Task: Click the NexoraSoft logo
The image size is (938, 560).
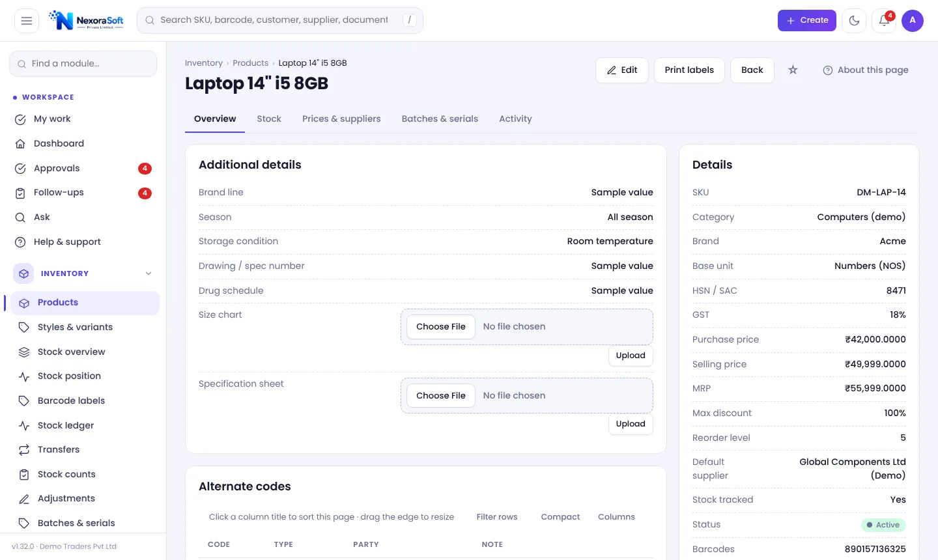Action: pos(86,21)
